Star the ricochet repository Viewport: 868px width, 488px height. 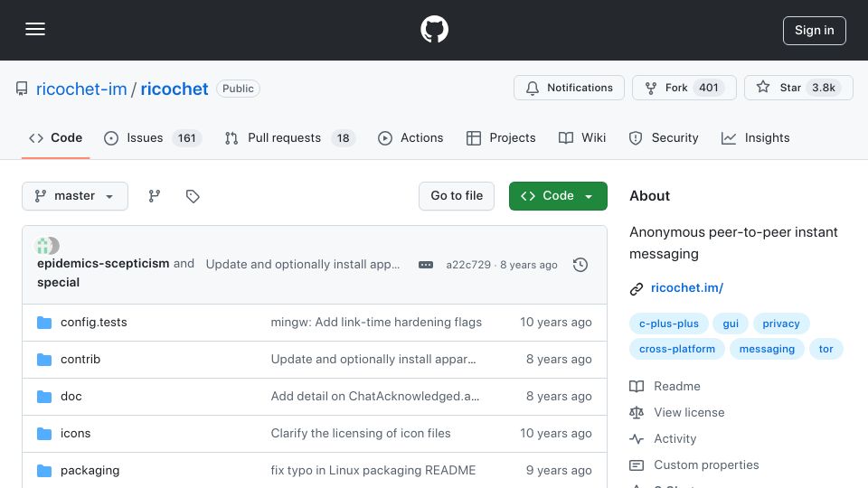point(798,88)
